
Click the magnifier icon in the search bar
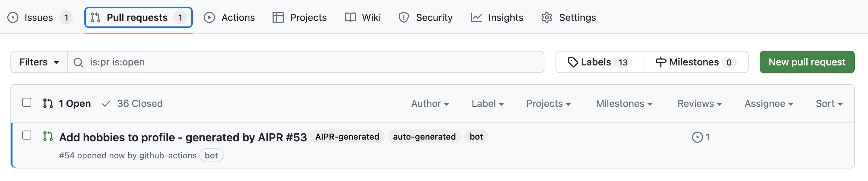coord(78,63)
